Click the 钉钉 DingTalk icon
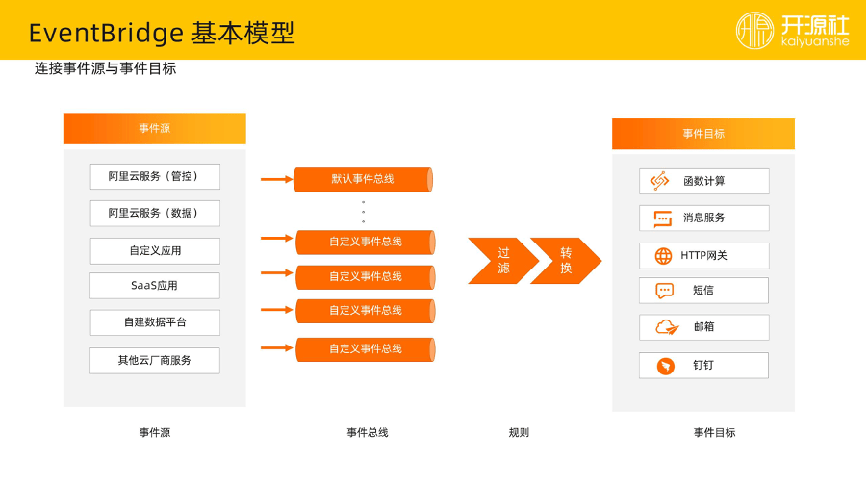The height and width of the screenshot is (487, 868). [x=665, y=366]
